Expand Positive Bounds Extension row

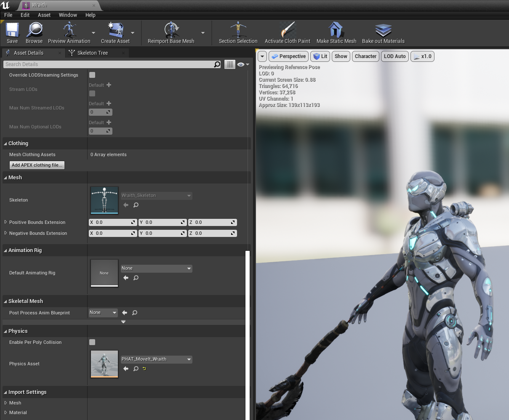[x=5, y=222]
